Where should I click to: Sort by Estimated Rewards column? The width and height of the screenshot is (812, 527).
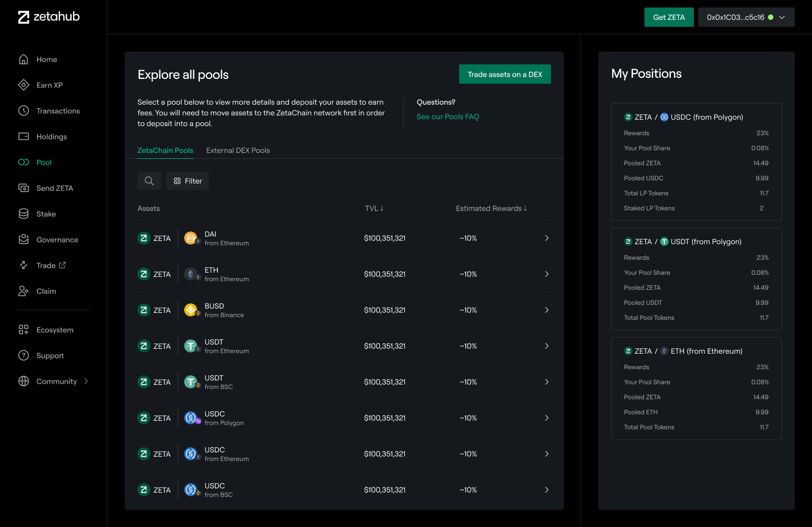point(491,209)
